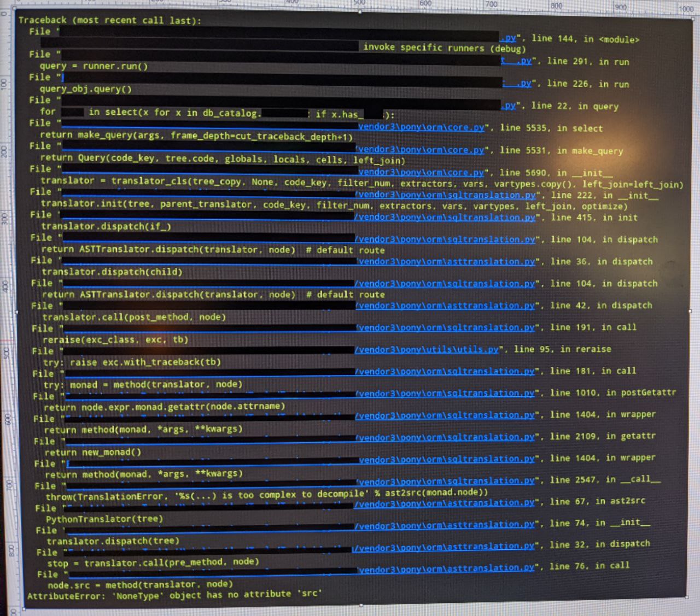Click the code line 'reraise(exc_class, exc, tb)'
The image size is (700, 616).
tap(115, 339)
